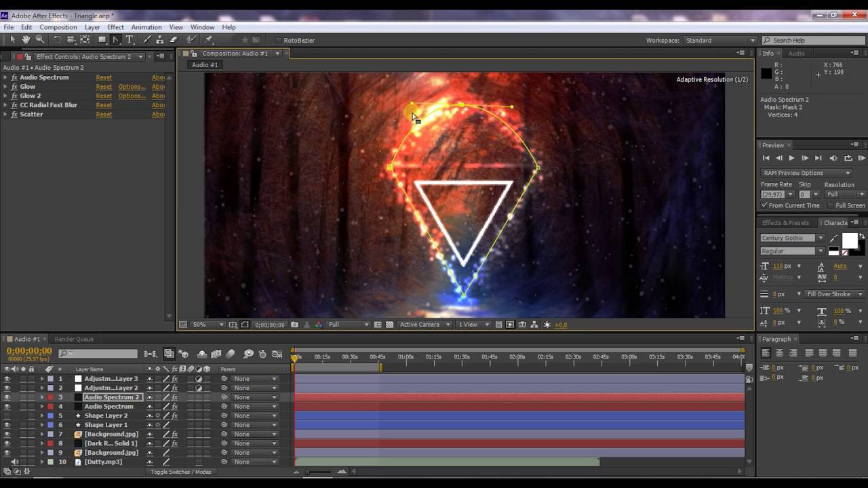Select the Clone Stamp tool

(x=159, y=40)
